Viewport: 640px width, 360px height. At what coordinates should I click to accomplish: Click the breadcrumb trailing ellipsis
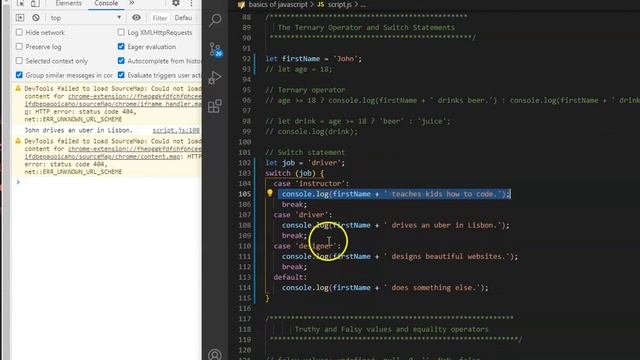[x=363, y=5]
